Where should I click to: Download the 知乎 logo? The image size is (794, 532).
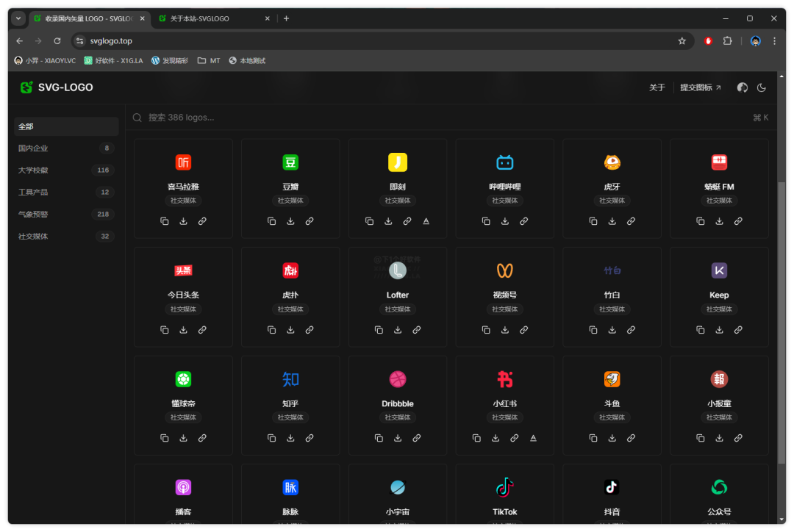click(x=290, y=439)
